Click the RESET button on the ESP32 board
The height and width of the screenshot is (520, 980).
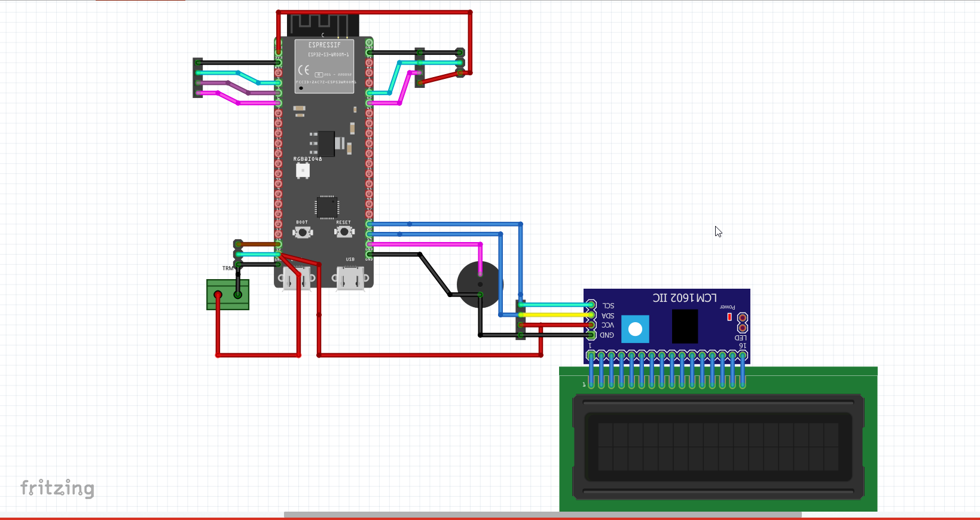coord(344,232)
